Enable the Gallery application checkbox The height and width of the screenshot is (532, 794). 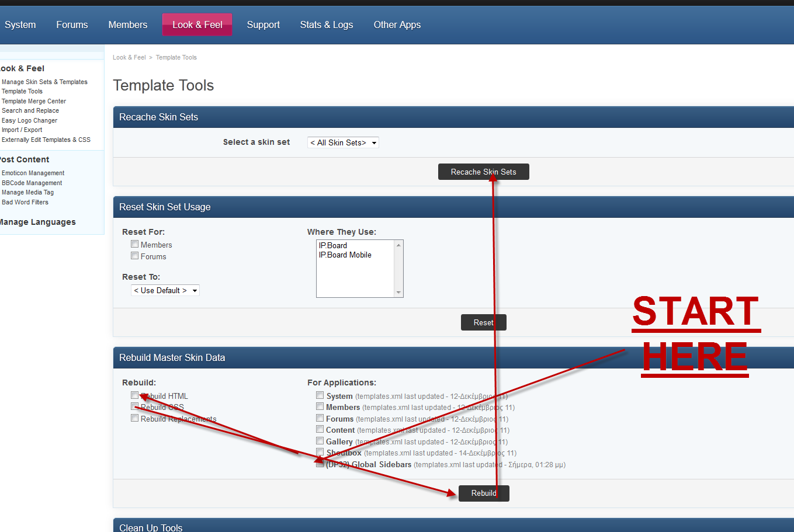[x=320, y=441]
